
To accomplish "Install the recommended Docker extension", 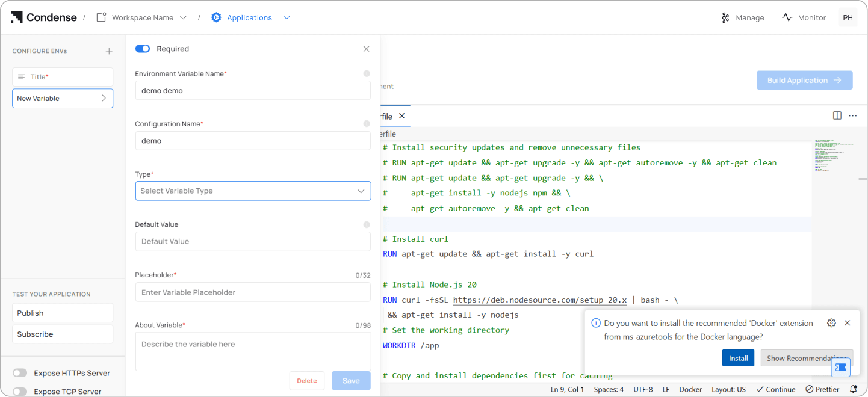I will (x=738, y=358).
